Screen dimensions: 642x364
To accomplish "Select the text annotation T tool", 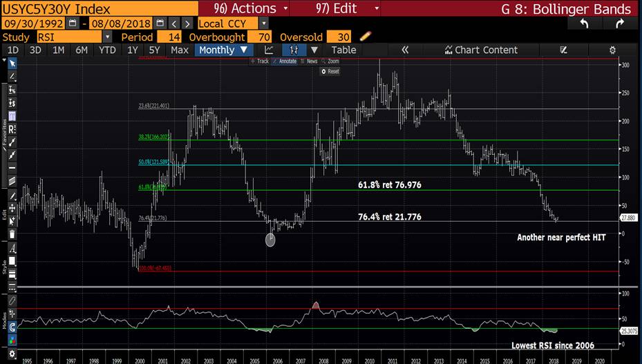I will pyautogui.click(x=12, y=116).
